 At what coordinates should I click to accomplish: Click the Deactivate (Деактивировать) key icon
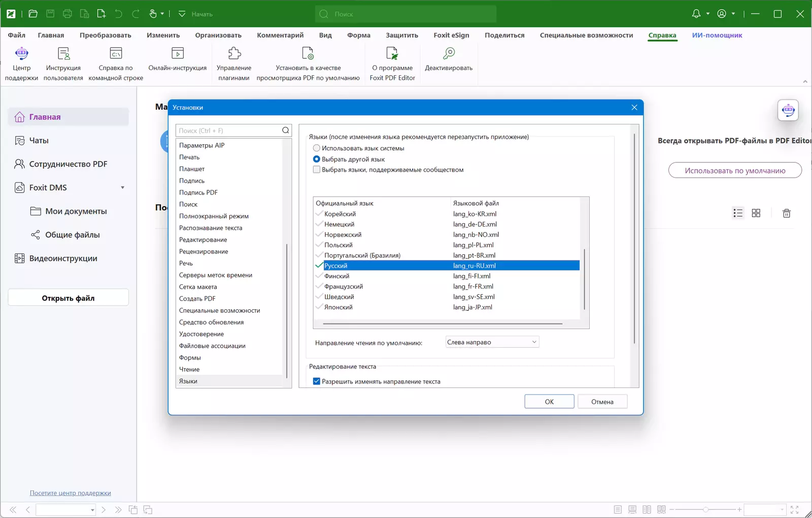coord(449,53)
